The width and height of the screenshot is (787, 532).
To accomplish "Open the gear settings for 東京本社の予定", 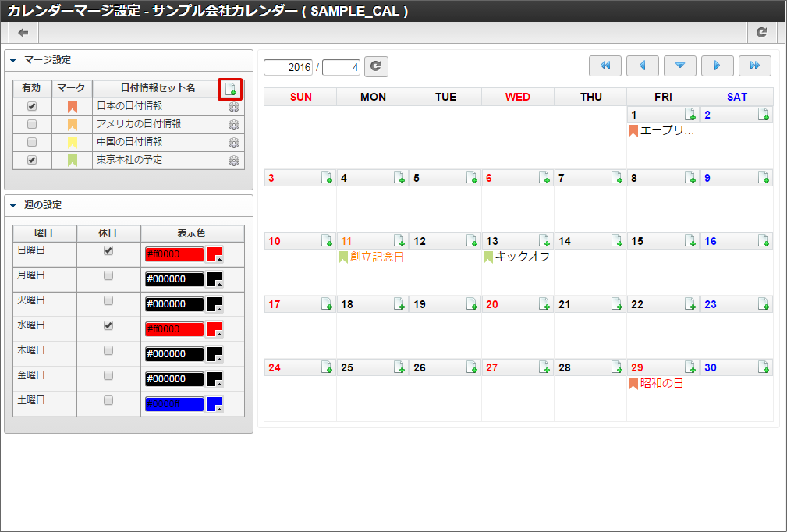I will click(x=233, y=161).
